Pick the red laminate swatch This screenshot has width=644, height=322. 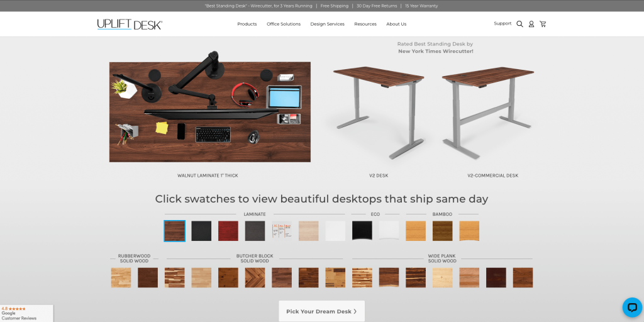(x=228, y=231)
